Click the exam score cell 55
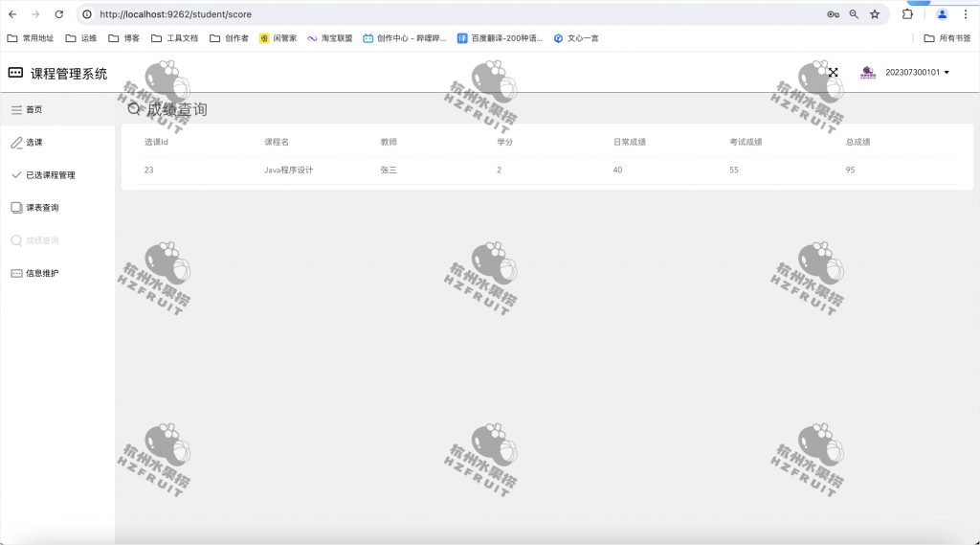 point(734,170)
